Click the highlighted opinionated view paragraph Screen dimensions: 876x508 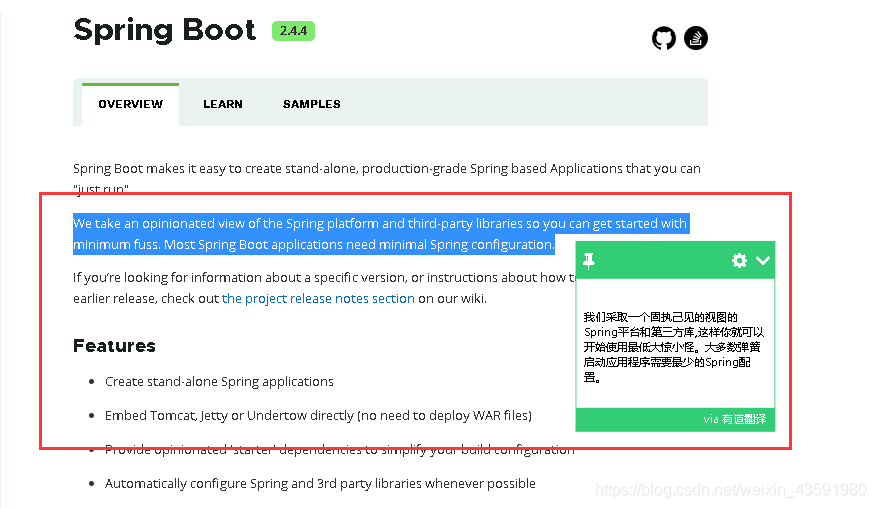[381, 234]
